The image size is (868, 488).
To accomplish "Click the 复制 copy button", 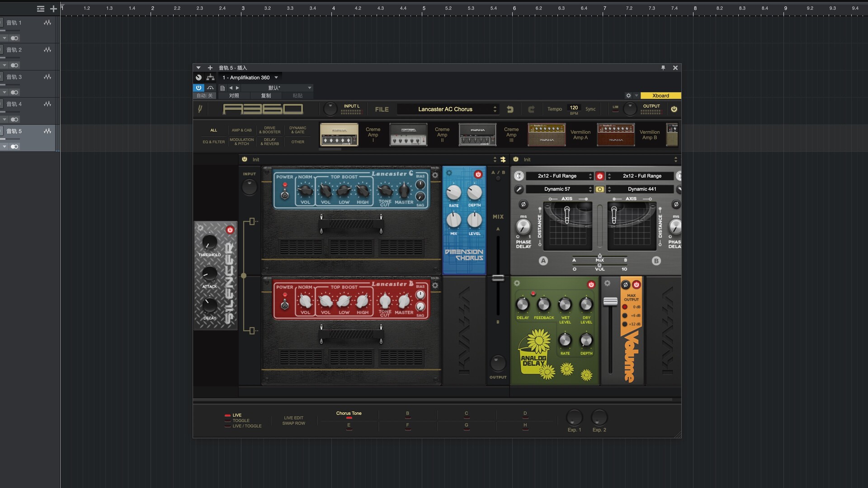I will coord(266,95).
